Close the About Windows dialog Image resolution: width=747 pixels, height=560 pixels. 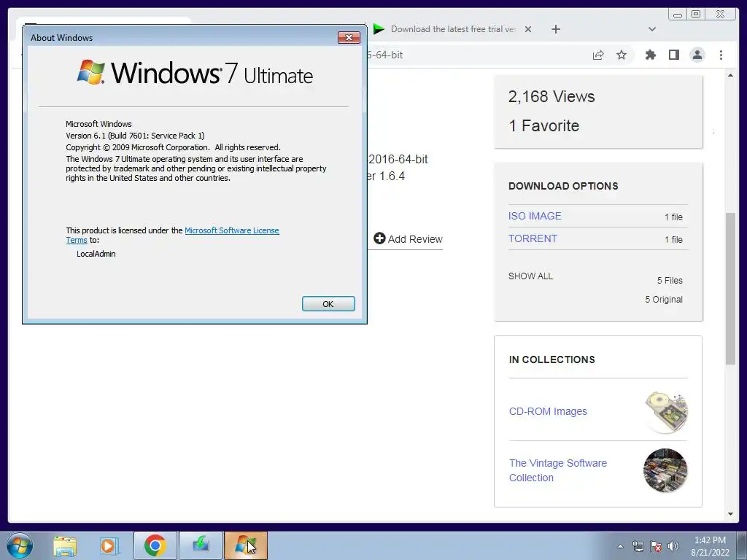pyautogui.click(x=349, y=37)
